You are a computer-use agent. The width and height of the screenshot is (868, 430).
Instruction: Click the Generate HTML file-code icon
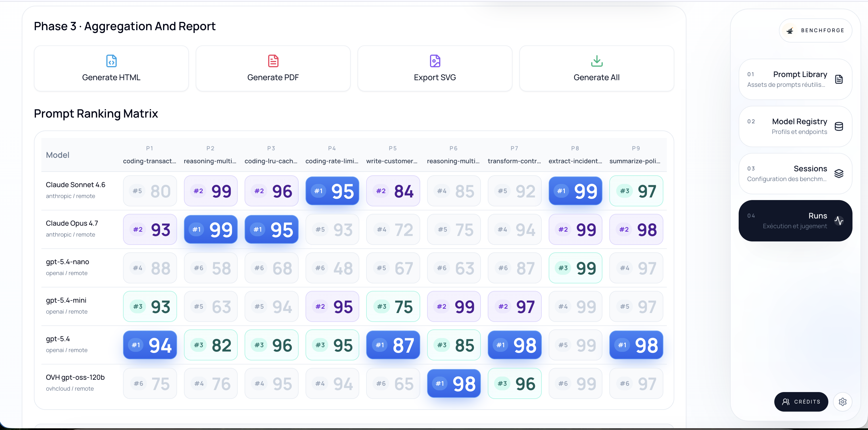(x=111, y=61)
